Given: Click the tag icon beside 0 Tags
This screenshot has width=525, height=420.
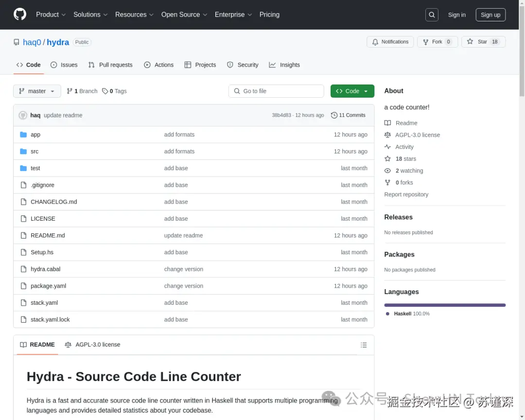Looking at the screenshot, I should (x=105, y=91).
